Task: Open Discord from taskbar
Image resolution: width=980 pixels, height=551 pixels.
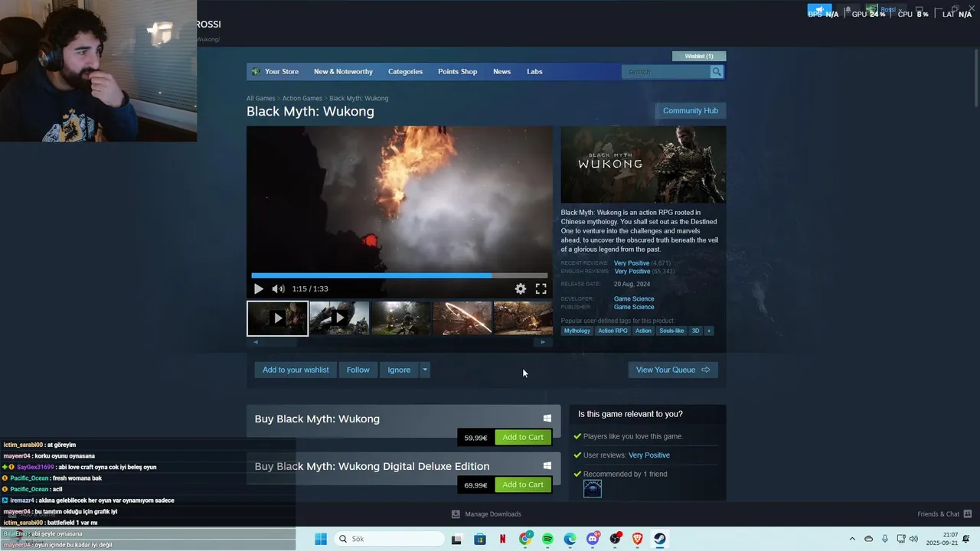Action: point(593,539)
